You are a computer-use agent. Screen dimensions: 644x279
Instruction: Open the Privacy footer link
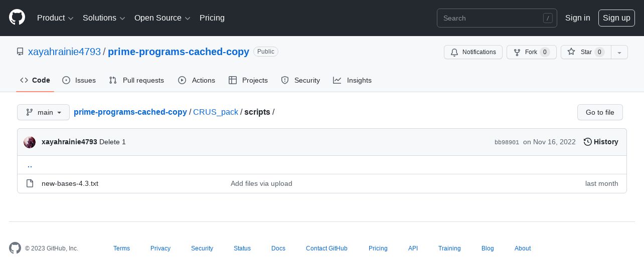click(x=160, y=248)
